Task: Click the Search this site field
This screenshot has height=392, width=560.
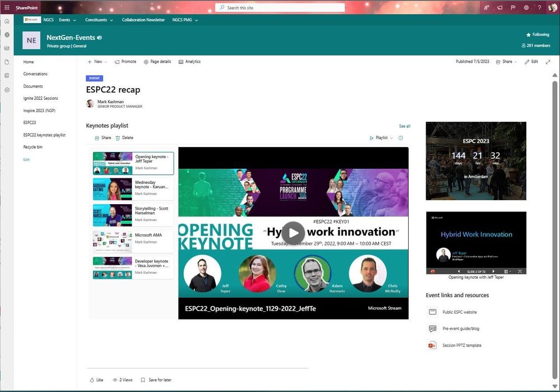Action: pos(280,7)
